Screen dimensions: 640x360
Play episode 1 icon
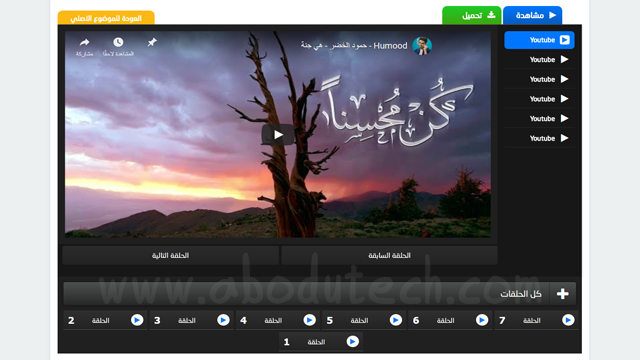pyautogui.click(x=353, y=341)
